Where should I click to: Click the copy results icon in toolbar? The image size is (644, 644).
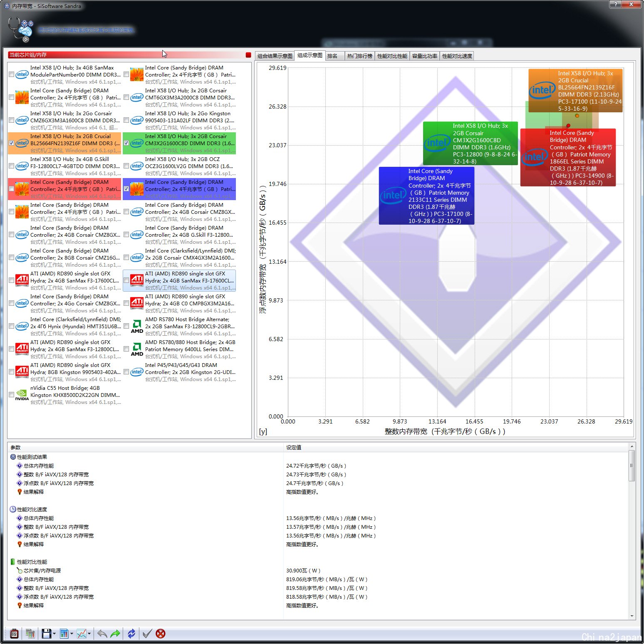point(30,634)
